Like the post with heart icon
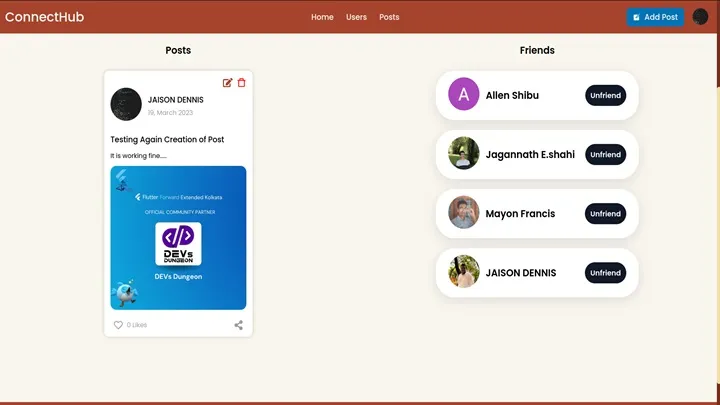Viewport: 720px width, 405px height. tap(118, 325)
